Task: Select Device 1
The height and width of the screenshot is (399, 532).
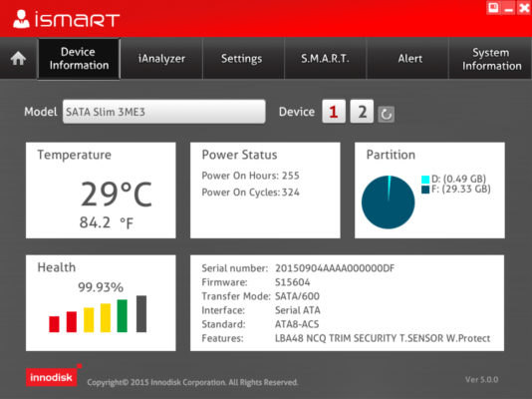Action: (334, 112)
